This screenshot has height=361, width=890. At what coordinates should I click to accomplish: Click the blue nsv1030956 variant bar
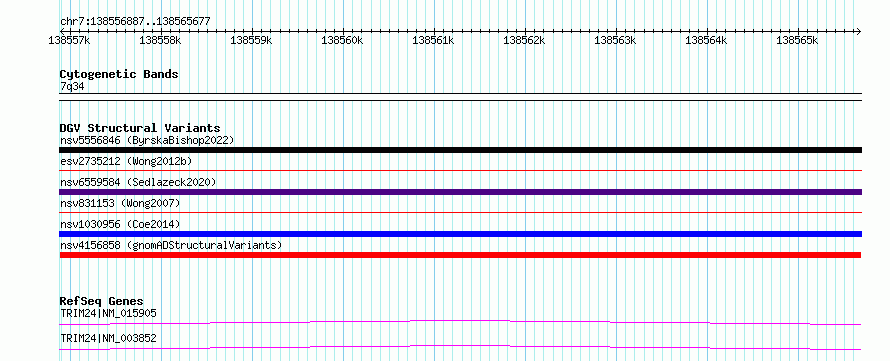click(x=460, y=234)
